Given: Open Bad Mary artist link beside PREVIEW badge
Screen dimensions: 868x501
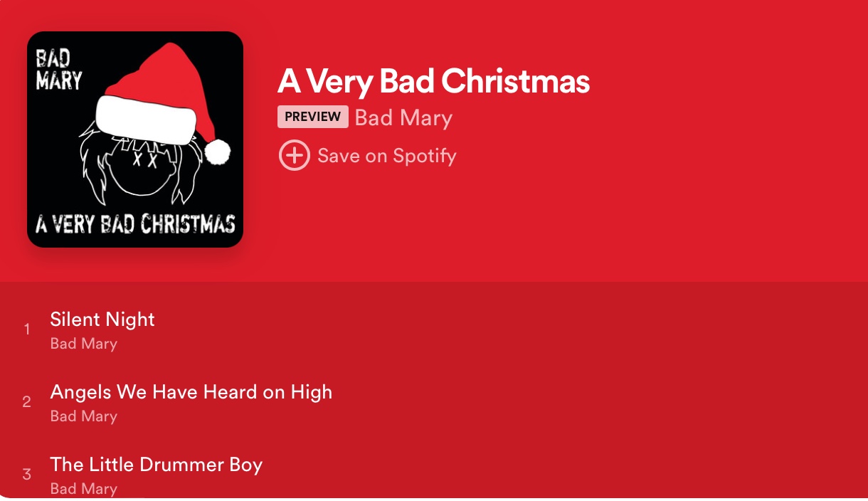Looking at the screenshot, I should pyautogui.click(x=403, y=117).
